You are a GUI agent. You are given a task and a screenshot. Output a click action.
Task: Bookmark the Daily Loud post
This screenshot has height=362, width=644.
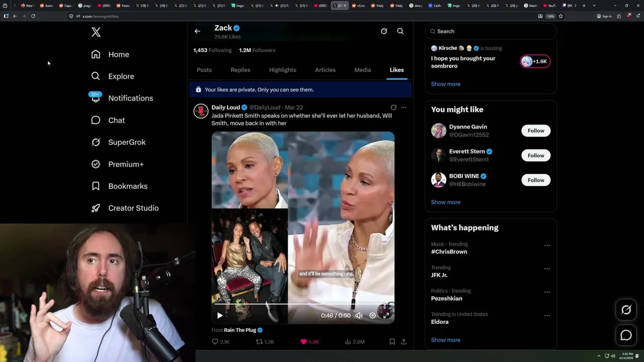392,341
